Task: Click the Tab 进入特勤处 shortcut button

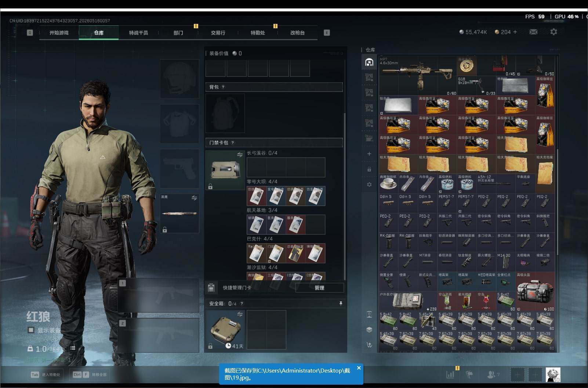Action: pyautogui.click(x=46, y=374)
